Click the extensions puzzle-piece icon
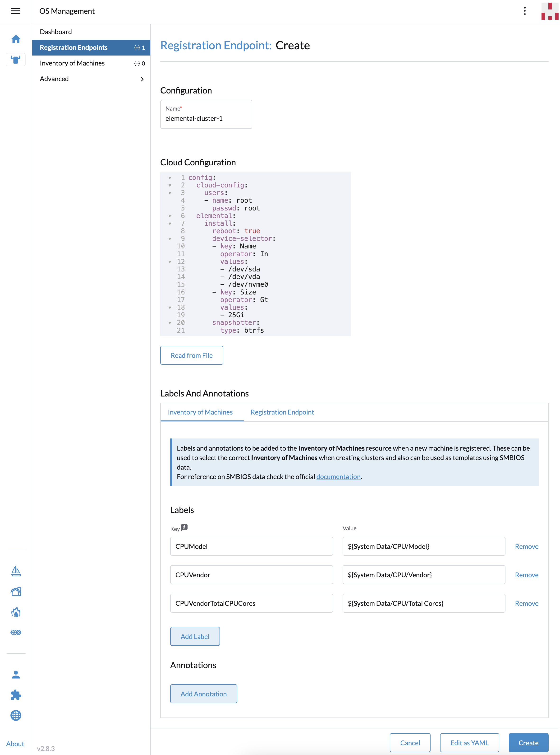This screenshot has height=755, width=560. coord(16,695)
